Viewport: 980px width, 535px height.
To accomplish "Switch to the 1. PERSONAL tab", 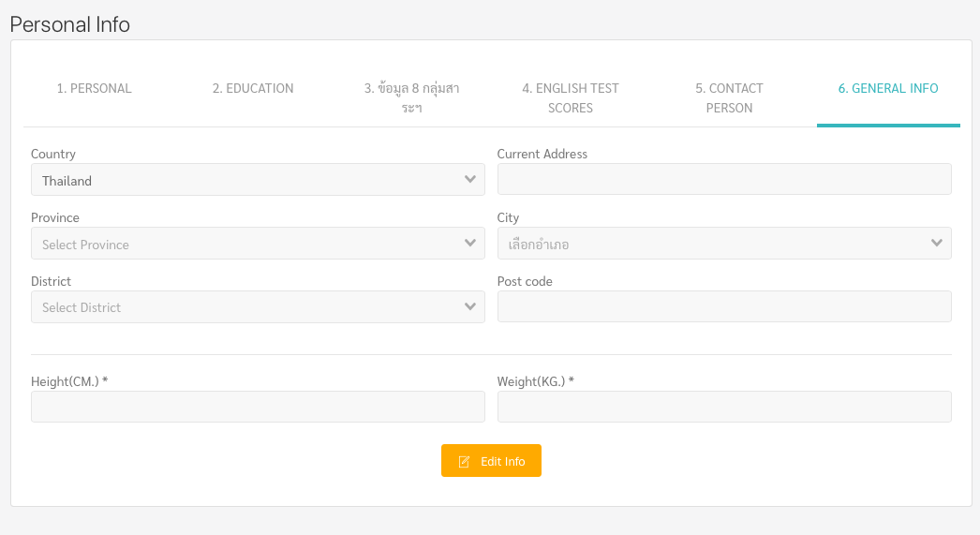I will tap(95, 89).
